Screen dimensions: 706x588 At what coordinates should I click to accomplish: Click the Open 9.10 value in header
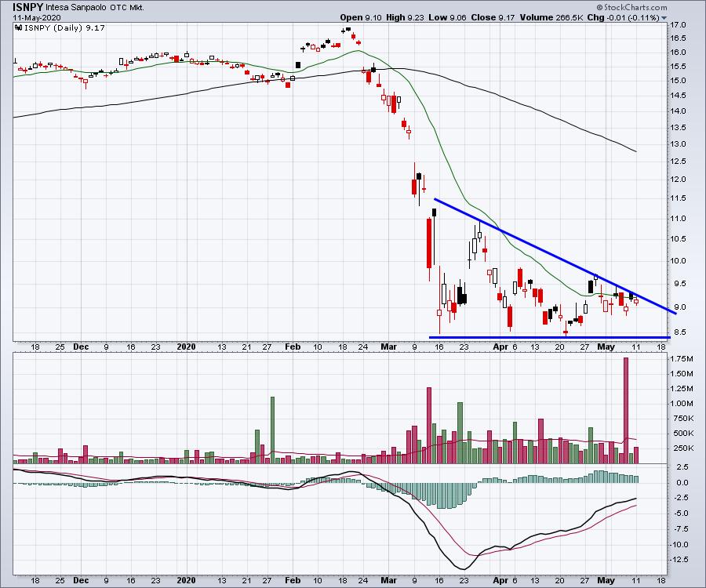pos(361,17)
